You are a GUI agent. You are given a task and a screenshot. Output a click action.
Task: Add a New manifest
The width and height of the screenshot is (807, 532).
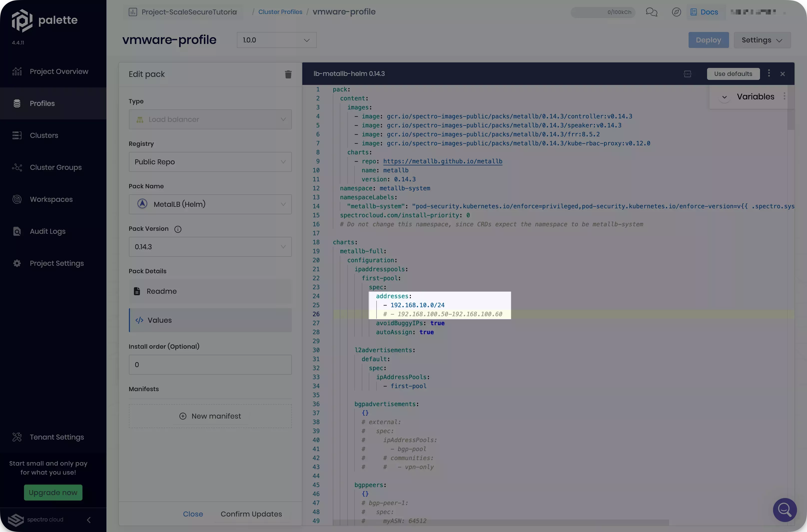click(210, 416)
